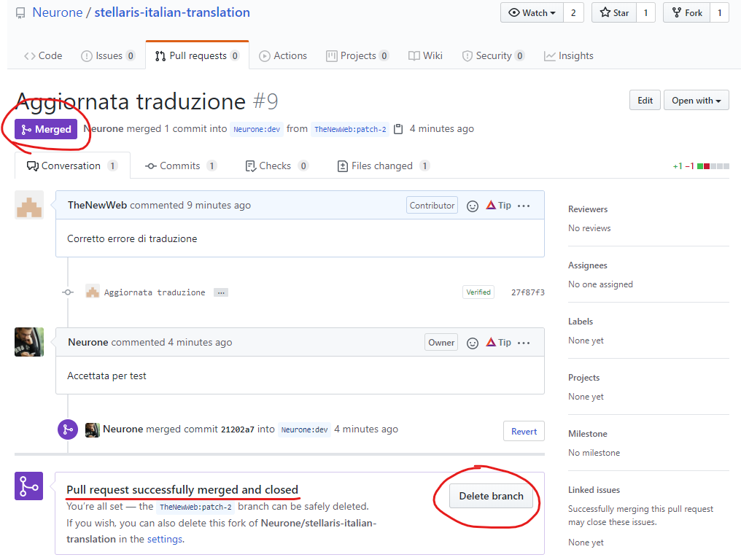Click the stargazers count next to Star
Viewport: 741px width, 560px height.
pos(645,12)
